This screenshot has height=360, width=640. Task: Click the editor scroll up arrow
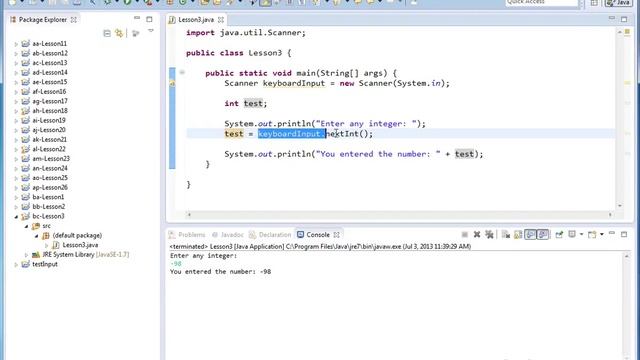click(620, 32)
